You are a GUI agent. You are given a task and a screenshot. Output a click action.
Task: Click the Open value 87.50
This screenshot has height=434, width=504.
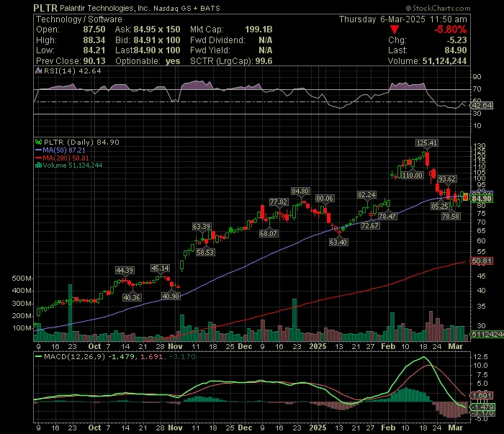coord(94,30)
